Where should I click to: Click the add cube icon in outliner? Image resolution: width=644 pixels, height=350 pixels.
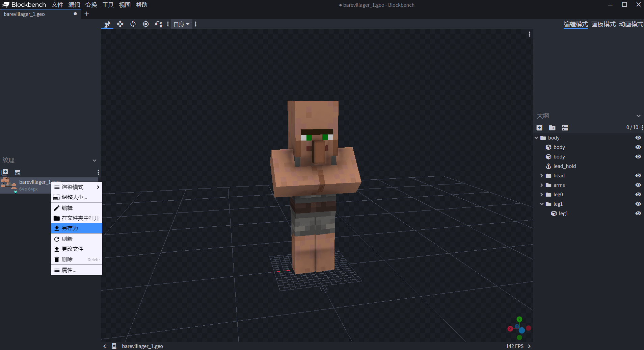(539, 128)
